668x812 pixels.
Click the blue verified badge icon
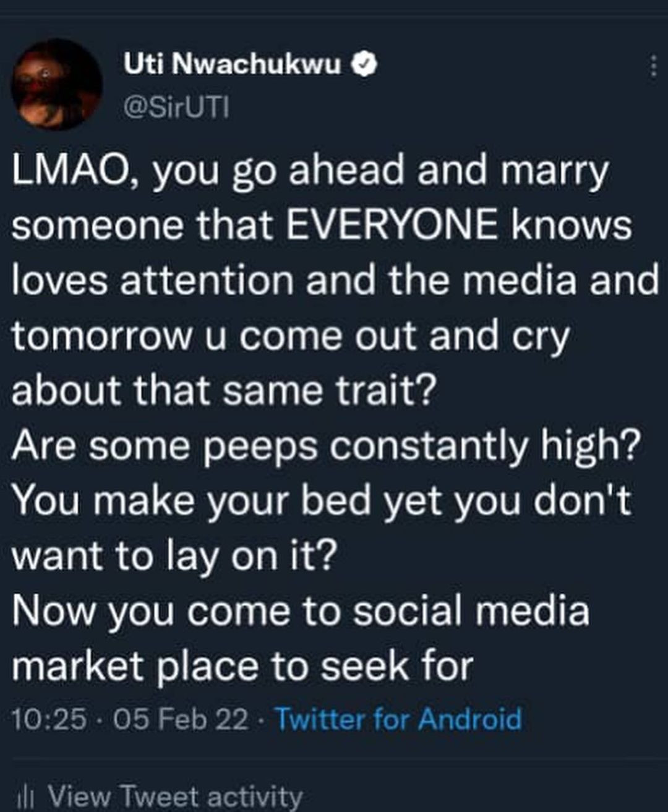364,64
